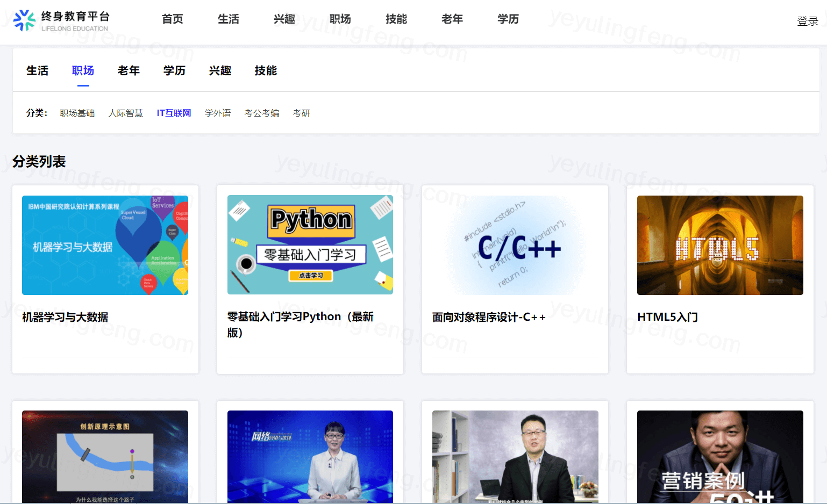
Task: Open 职场 in the top navigation bar
Action: (x=340, y=19)
